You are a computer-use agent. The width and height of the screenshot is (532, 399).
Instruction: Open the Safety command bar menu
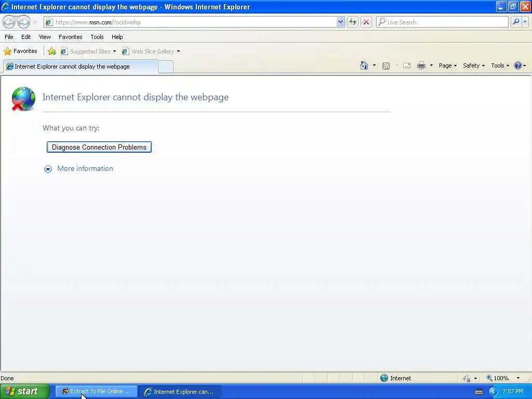pyautogui.click(x=474, y=65)
